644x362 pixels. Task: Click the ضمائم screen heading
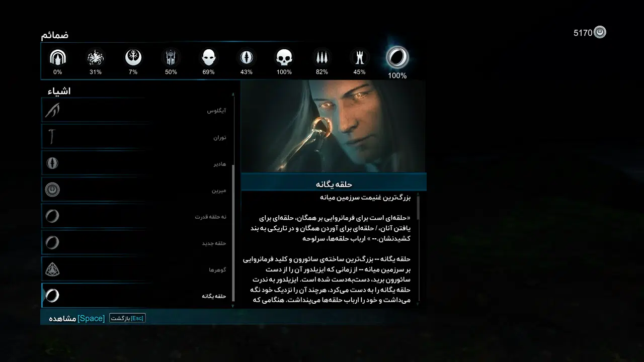(x=55, y=35)
